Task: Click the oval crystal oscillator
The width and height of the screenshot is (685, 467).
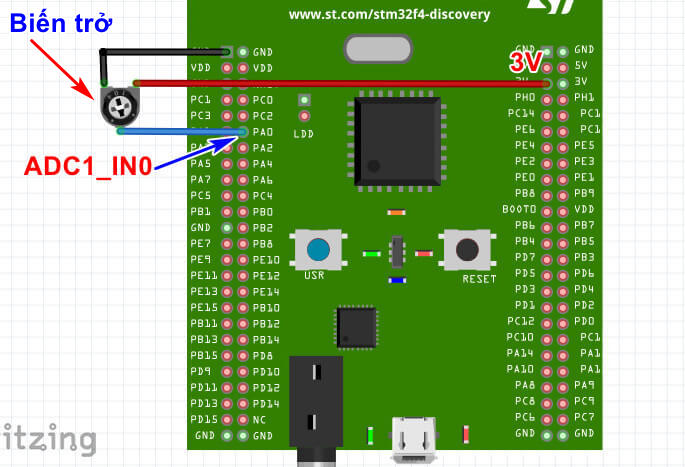Action: pos(377,49)
